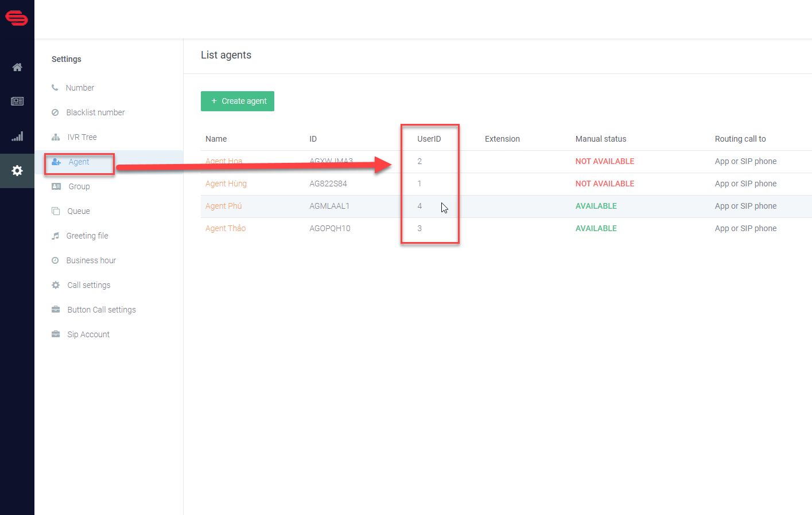The height and width of the screenshot is (515, 812).
Task: Click the Agent Phú name link
Action: 223,206
